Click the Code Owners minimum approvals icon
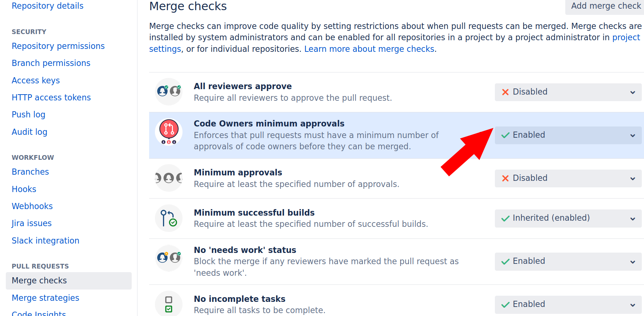 [x=169, y=132]
